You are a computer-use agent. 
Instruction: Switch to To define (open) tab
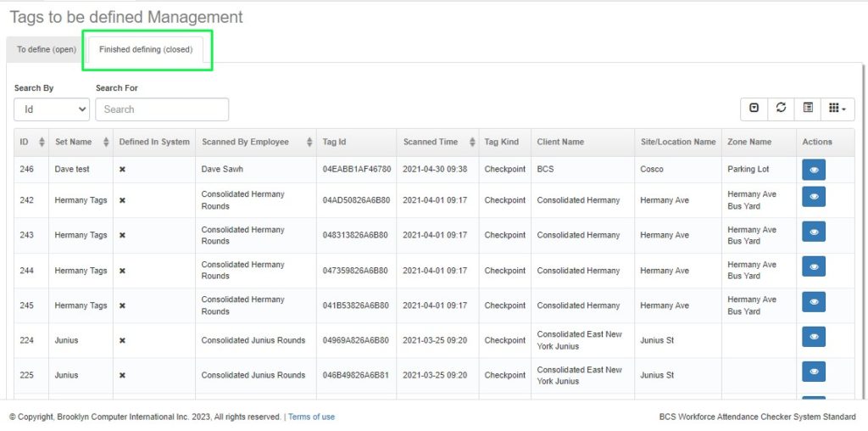pyautogui.click(x=47, y=50)
